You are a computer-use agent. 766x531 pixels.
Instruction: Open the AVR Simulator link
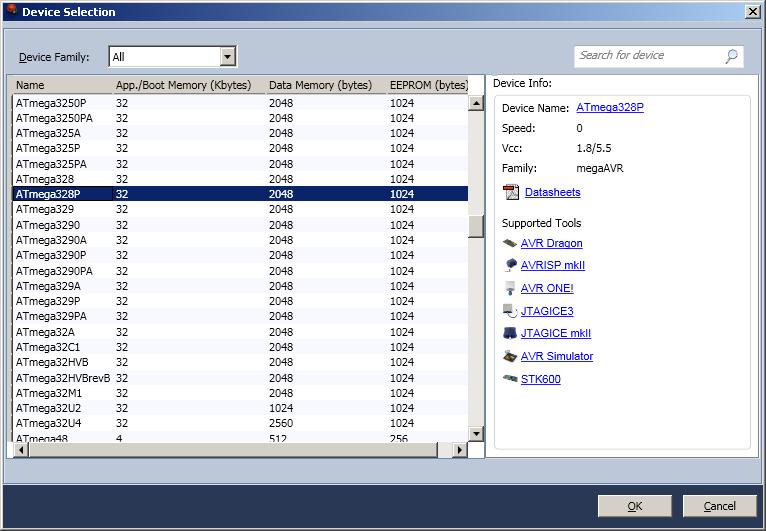tap(557, 356)
